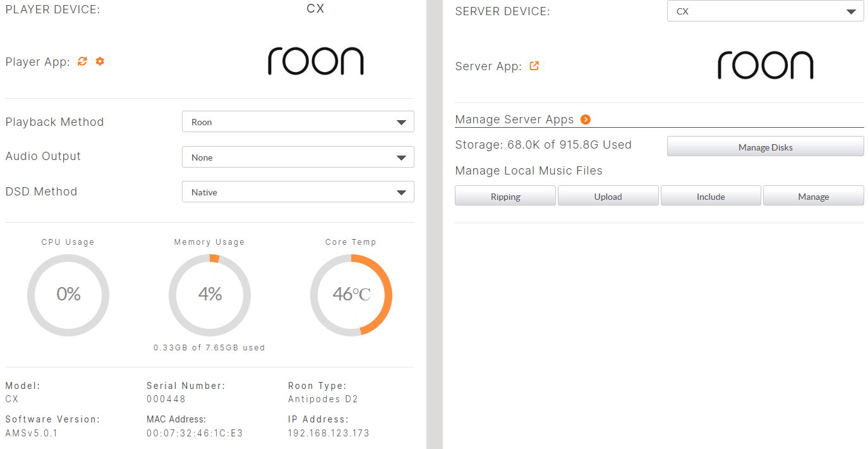Screen dimensions: 868x449
Task: Click the CPU Usage gauge
Action: [x=68, y=295]
